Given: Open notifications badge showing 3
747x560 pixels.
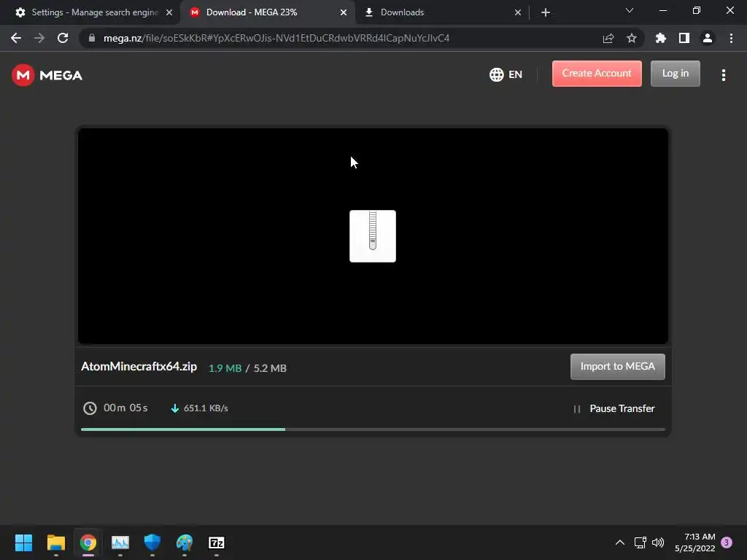Looking at the screenshot, I should click(x=727, y=542).
